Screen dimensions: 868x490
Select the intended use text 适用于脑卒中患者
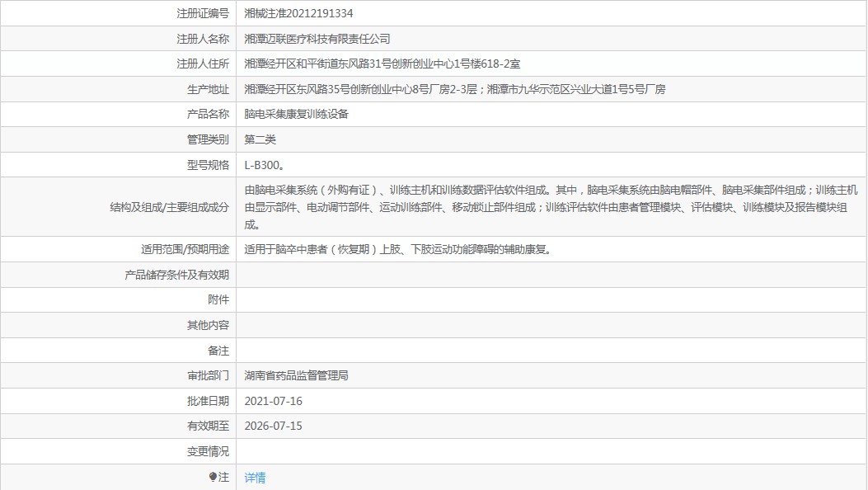click(x=399, y=249)
